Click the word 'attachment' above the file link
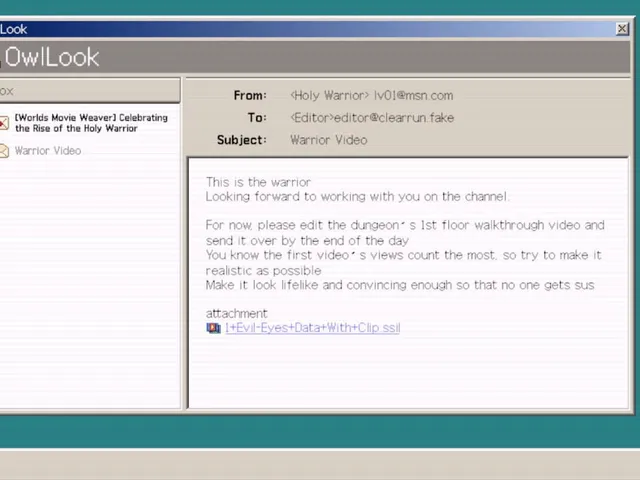The height and width of the screenshot is (480, 640). click(236, 313)
